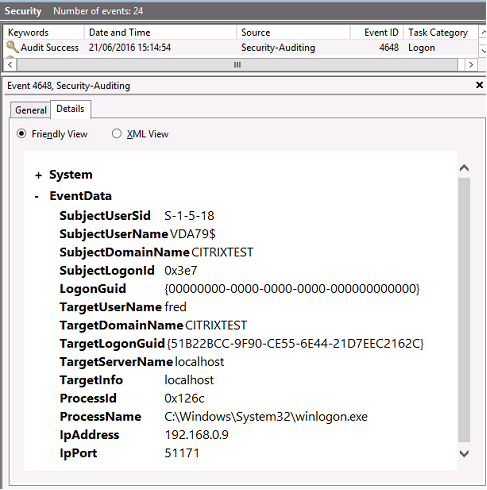Sort by Source column header

point(293,33)
